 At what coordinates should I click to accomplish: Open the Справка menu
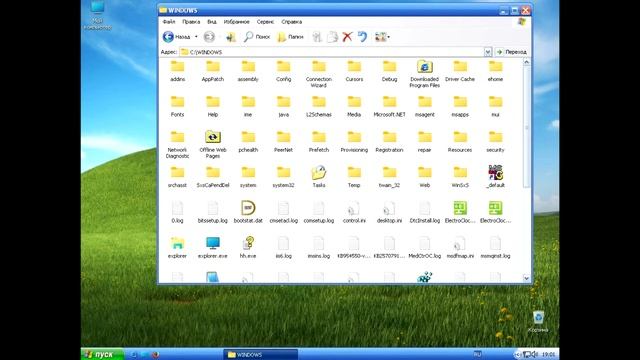(291, 22)
